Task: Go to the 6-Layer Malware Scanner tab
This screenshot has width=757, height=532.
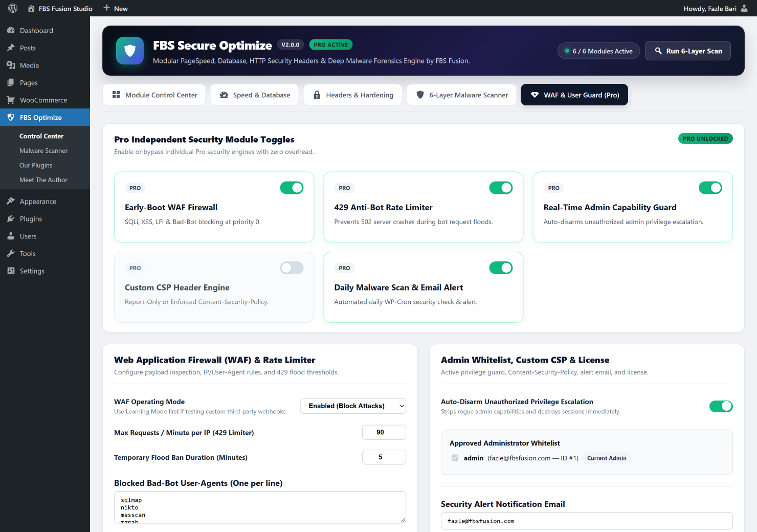Action: pos(461,95)
